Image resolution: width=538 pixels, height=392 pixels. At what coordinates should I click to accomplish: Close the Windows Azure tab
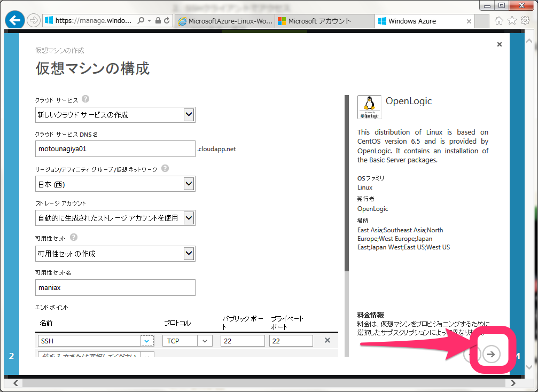(469, 21)
